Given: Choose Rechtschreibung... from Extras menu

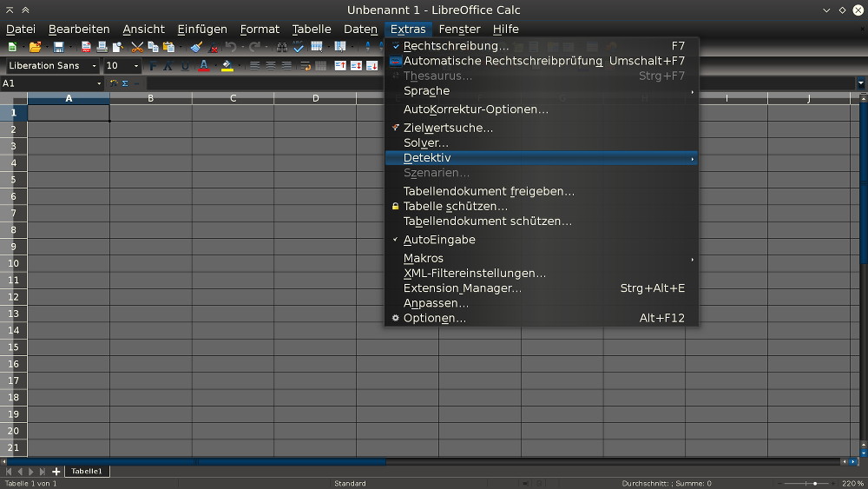Looking at the screenshot, I should pyautogui.click(x=542, y=46).
